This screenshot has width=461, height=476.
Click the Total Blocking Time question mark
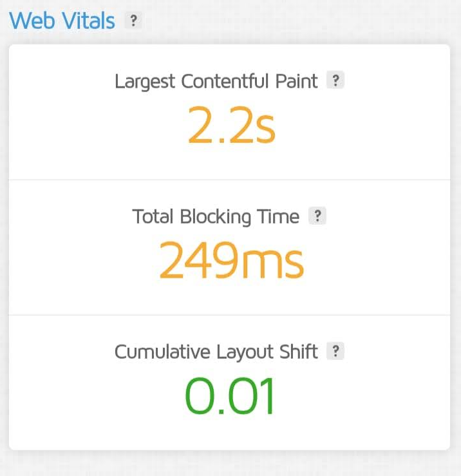[317, 216]
